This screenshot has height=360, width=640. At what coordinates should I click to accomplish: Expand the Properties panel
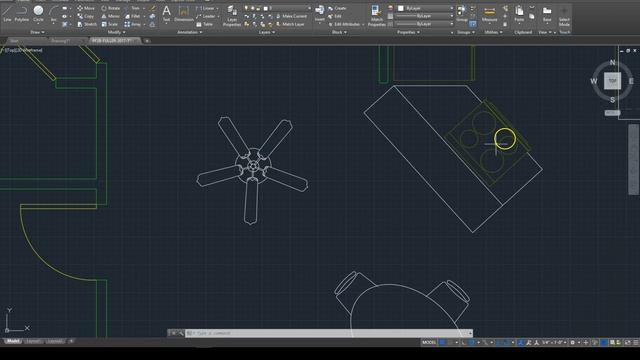[409, 32]
